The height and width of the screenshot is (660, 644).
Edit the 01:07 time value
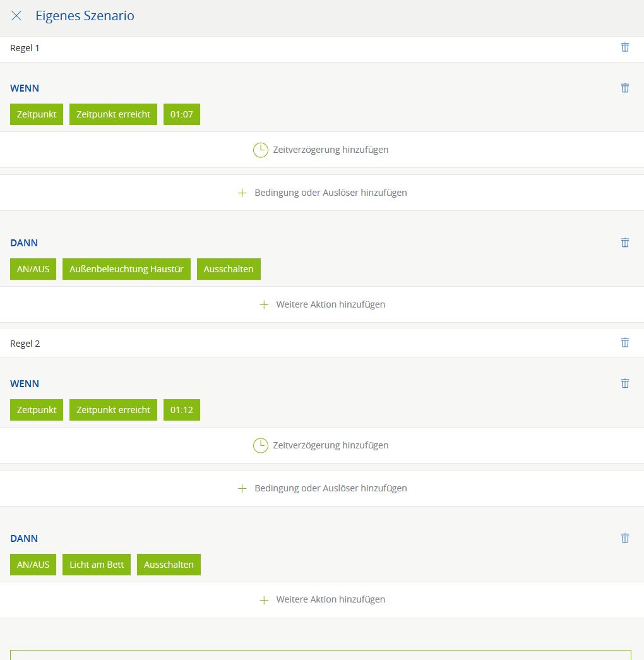[x=181, y=114]
